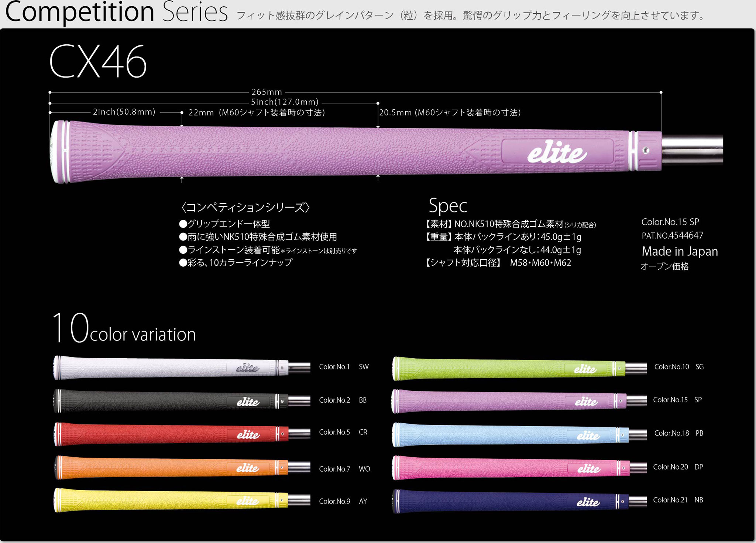
Task: Click the '10 color variation' heading
Action: click(124, 329)
